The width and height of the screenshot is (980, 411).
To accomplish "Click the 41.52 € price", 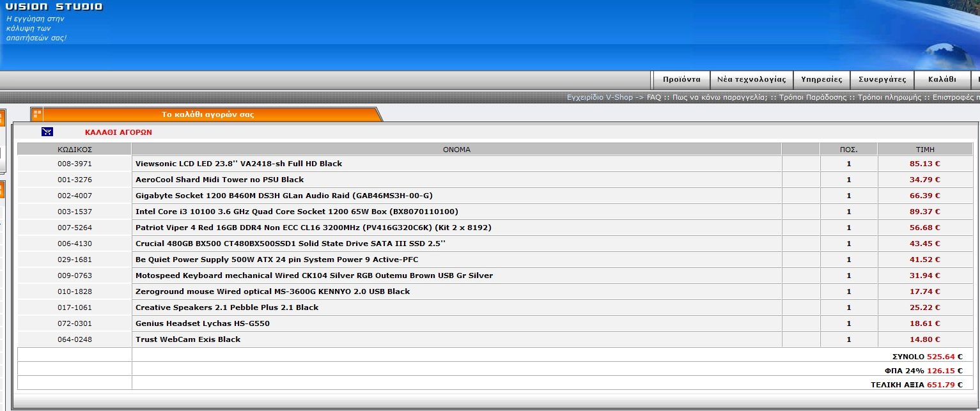I will coord(925,260).
